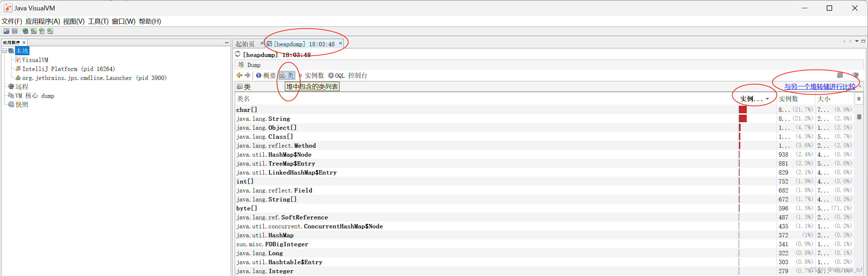Select the java.lang.ref.SoftReference row
The height and width of the screenshot is (276, 868).
[544, 217]
